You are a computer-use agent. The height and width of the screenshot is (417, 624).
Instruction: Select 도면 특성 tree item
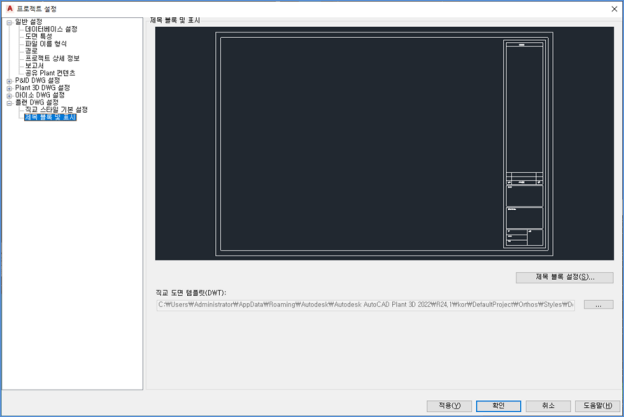[x=39, y=36]
